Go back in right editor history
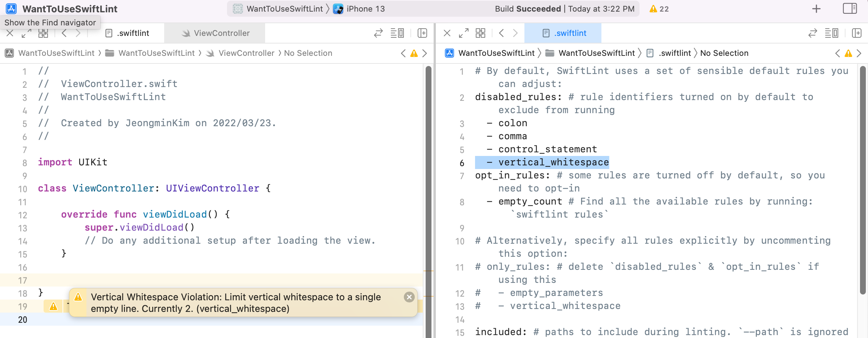Viewport: 868px width, 338px height. pos(502,33)
